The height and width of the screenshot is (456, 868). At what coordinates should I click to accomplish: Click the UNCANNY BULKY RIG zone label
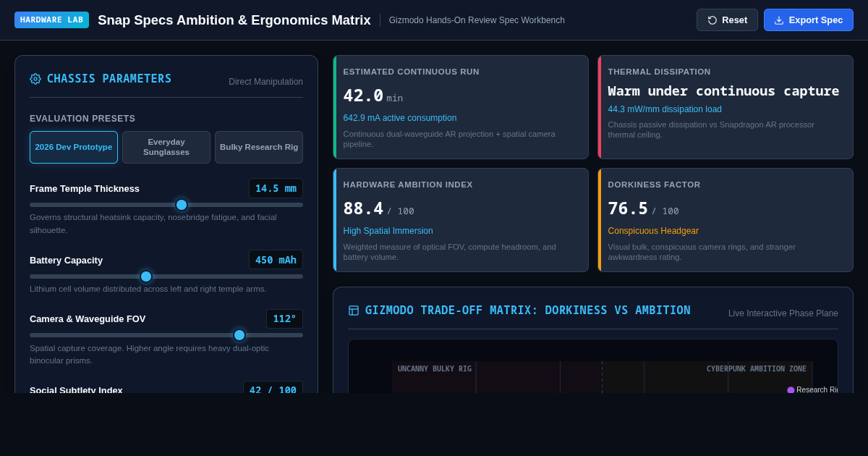[x=435, y=369]
